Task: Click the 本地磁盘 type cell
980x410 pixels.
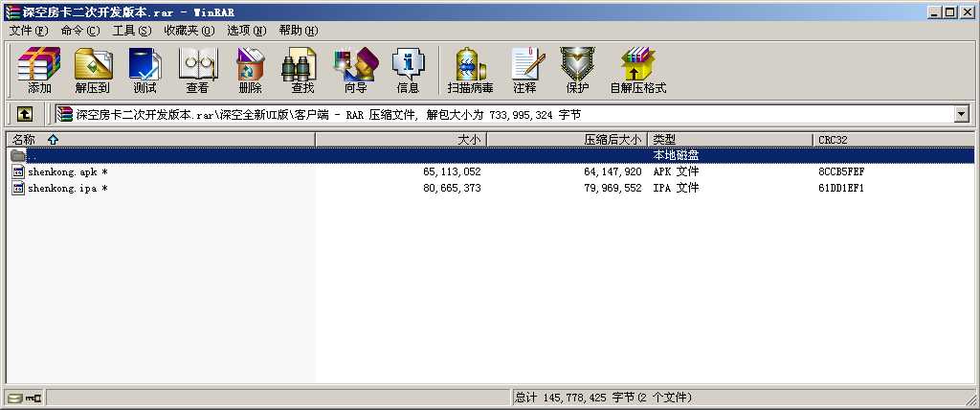Action: [676, 155]
